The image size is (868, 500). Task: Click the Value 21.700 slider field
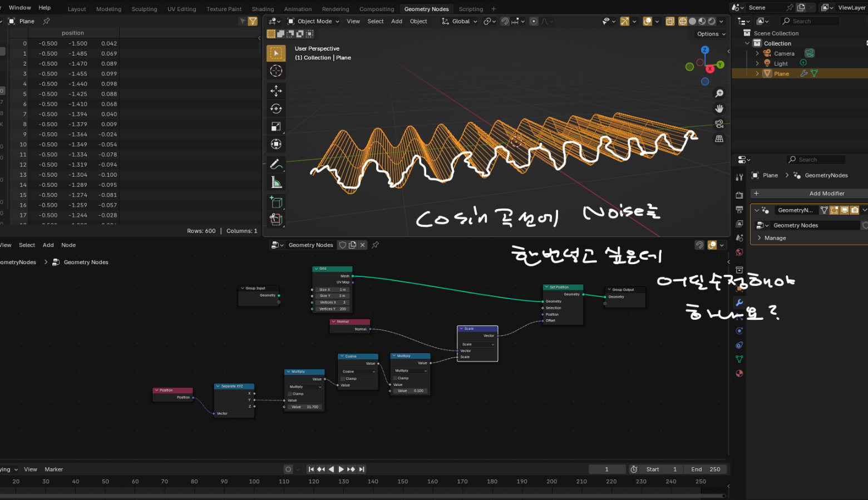(x=304, y=407)
